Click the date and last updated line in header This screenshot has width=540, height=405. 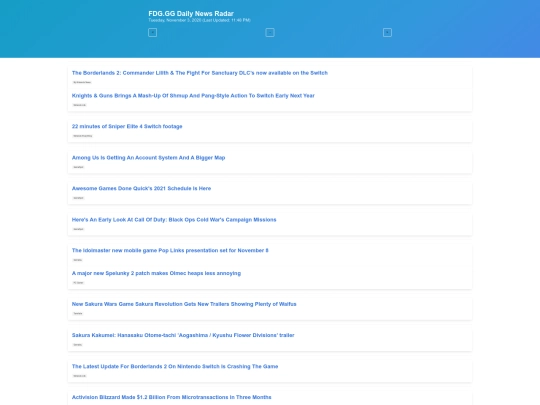199,20
